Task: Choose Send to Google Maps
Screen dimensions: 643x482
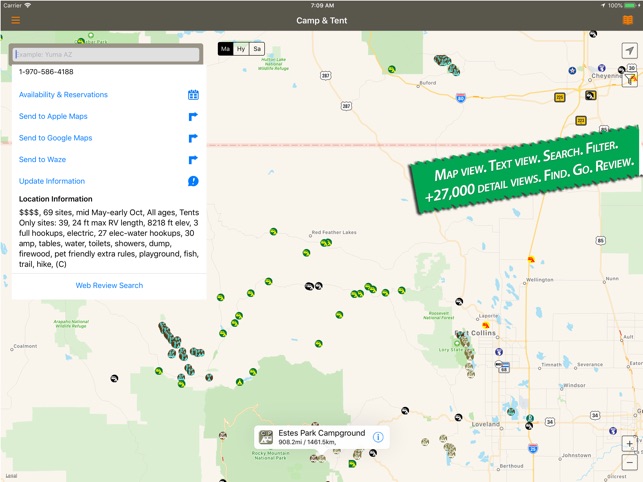Action: coord(55,138)
